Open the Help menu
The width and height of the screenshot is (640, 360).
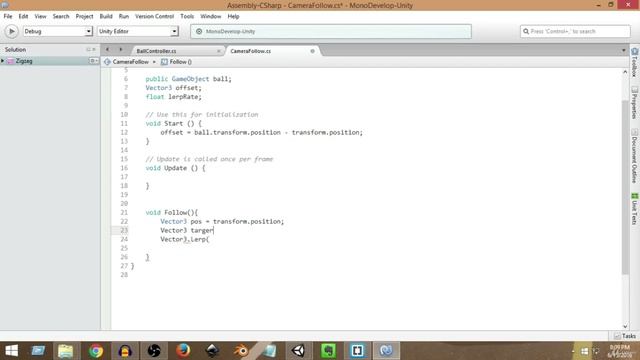[x=233, y=16]
